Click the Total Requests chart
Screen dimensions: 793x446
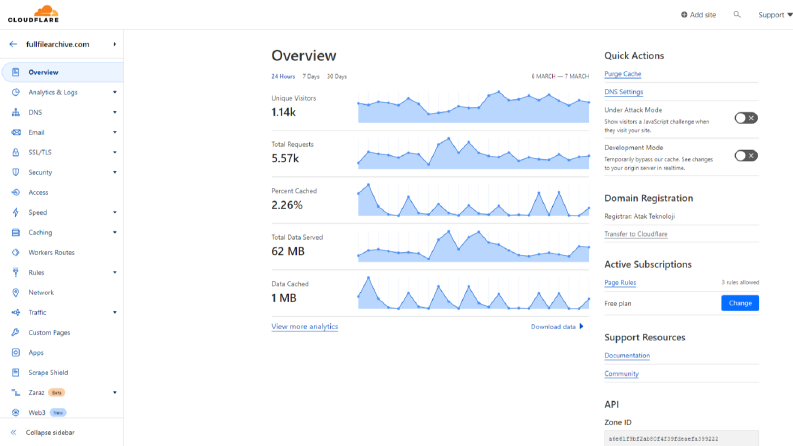coord(473,153)
